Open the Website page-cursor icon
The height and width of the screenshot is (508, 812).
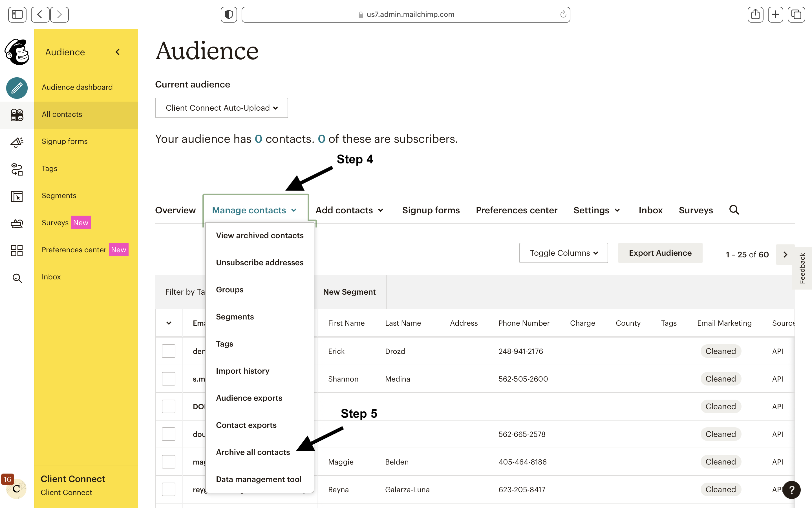[17, 196]
